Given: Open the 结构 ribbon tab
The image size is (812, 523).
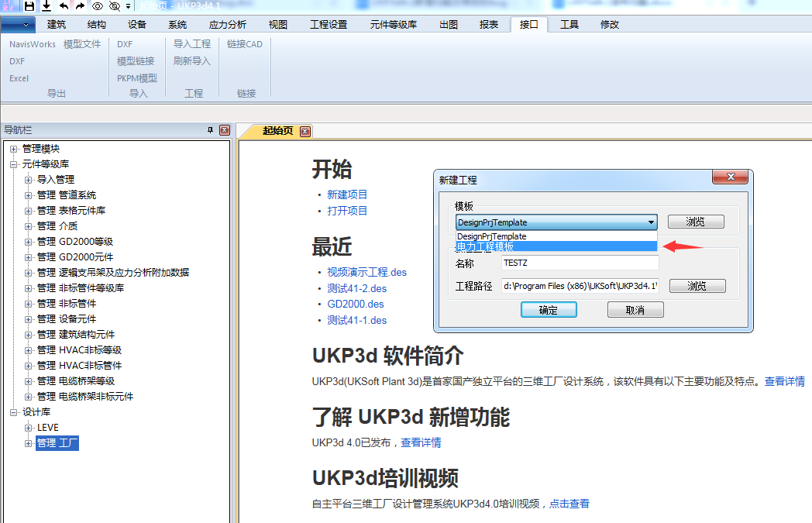Looking at the screenshot, I should pyautogui.click(x=97, y=24).
